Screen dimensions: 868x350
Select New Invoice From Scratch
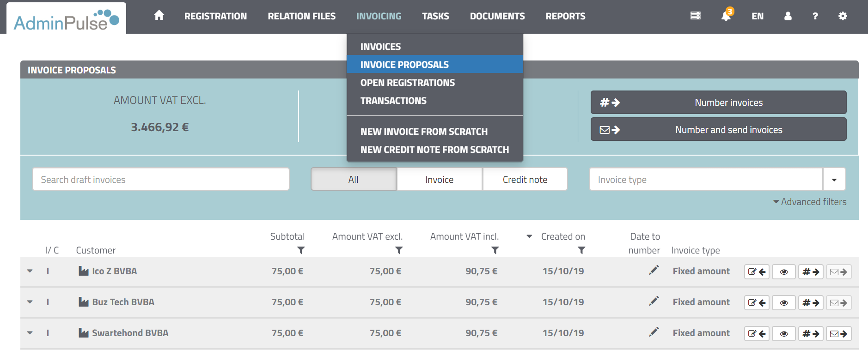pyautogui.click(x=424, y=132)
